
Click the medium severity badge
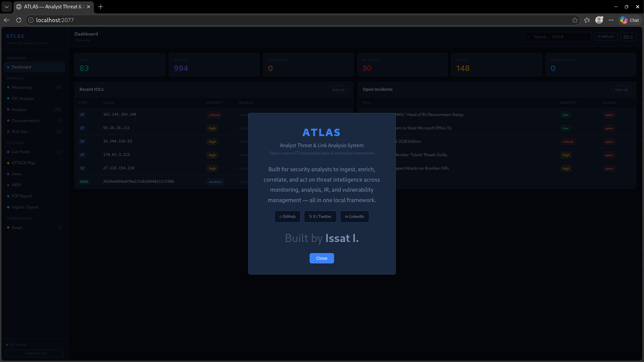click(x=215, y=182)
